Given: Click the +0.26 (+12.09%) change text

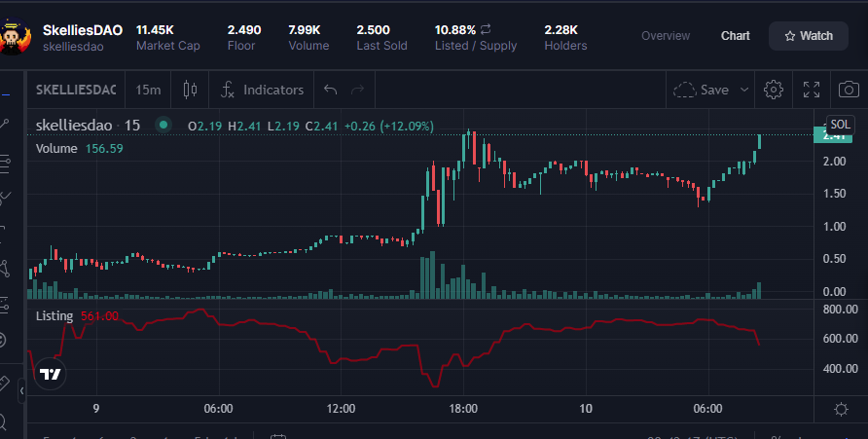Looking at the screenshot, I should tap(388, 127).
